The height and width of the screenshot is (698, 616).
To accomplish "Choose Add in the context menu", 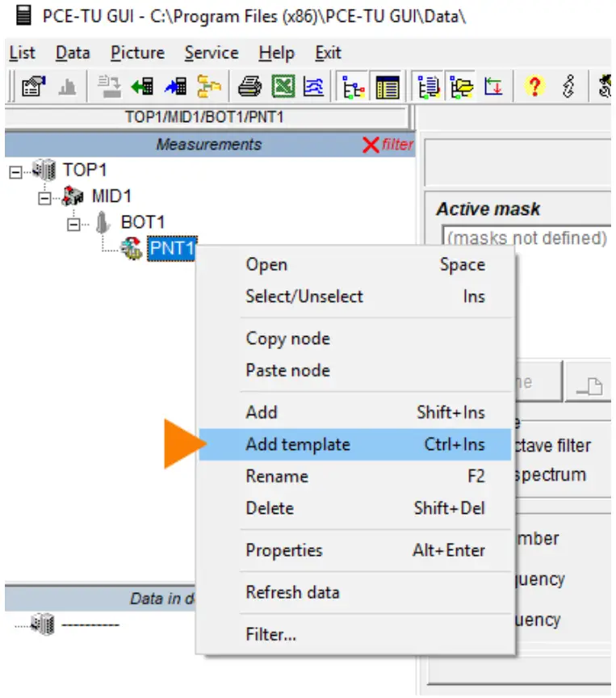I will pyautogui.click(x=355, y=413).
